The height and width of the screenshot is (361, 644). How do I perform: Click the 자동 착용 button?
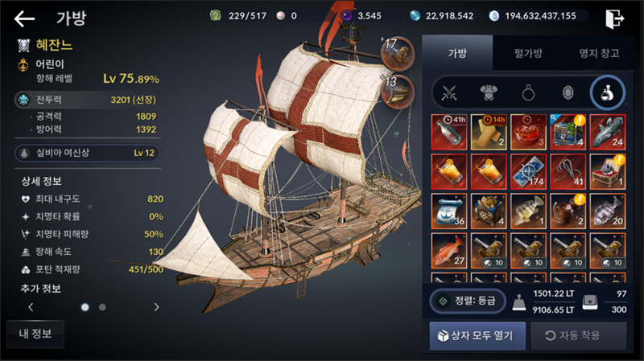point(578,335)
